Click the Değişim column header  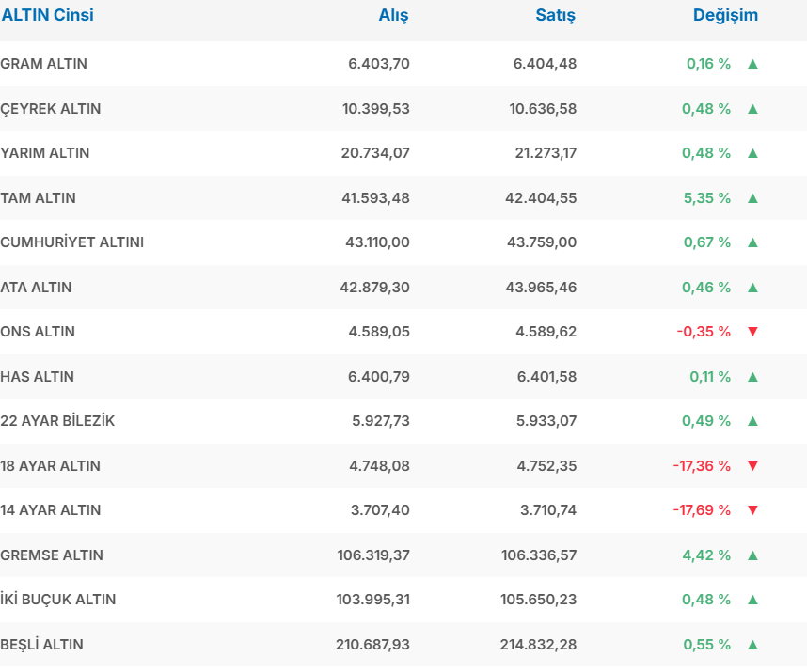point(725,15)
